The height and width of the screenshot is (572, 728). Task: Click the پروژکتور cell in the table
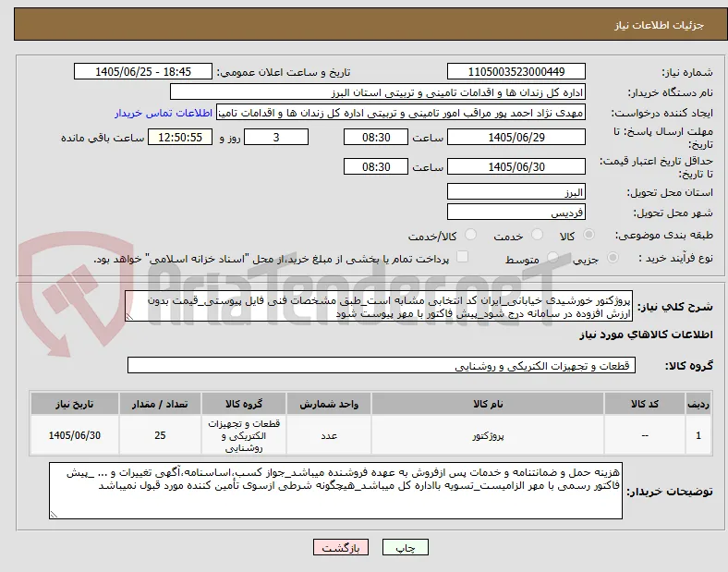488,435
